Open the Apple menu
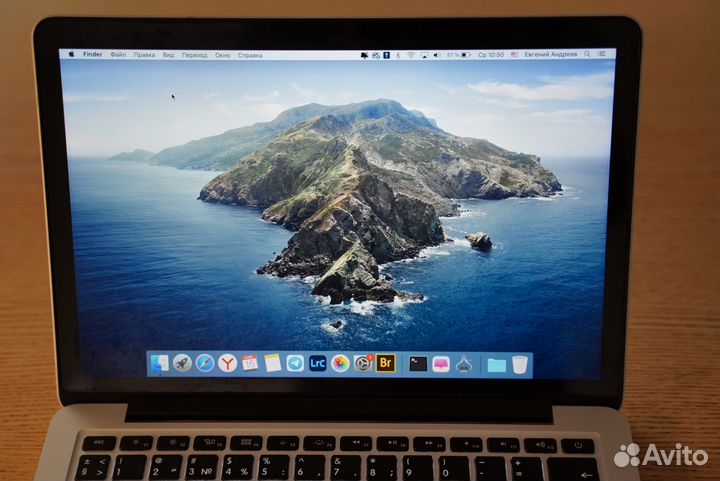This screenshot has width=720, height=481. [x=72, y=54]
